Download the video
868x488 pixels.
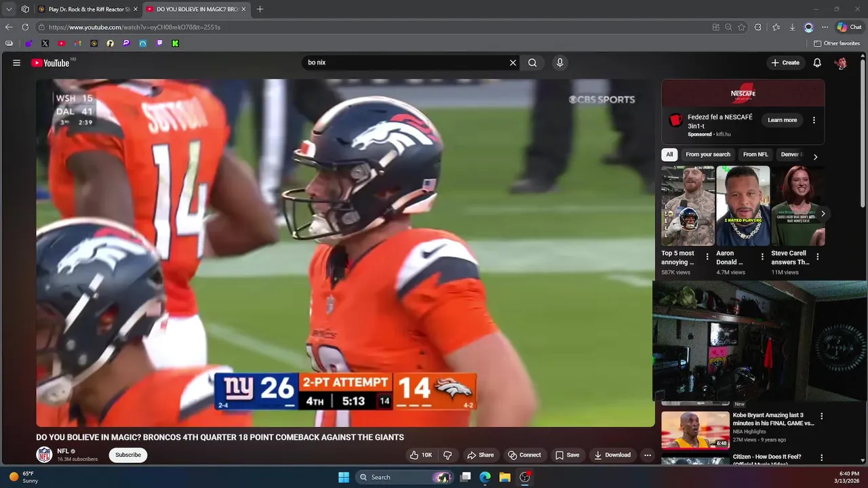click(x=612, y=455)
